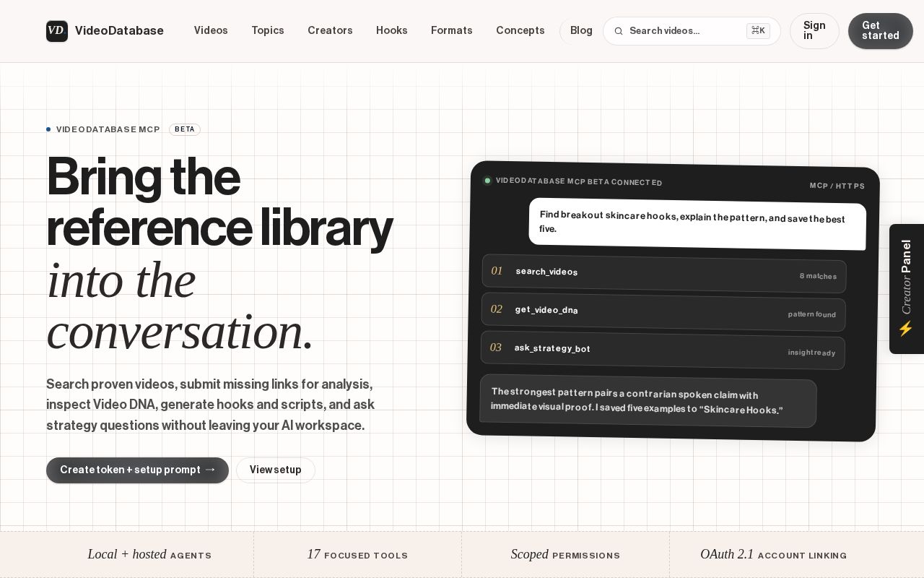Viewport: 924px width, 578px height.
Task: Click the search_videos tool row
Action: point(664,274)
